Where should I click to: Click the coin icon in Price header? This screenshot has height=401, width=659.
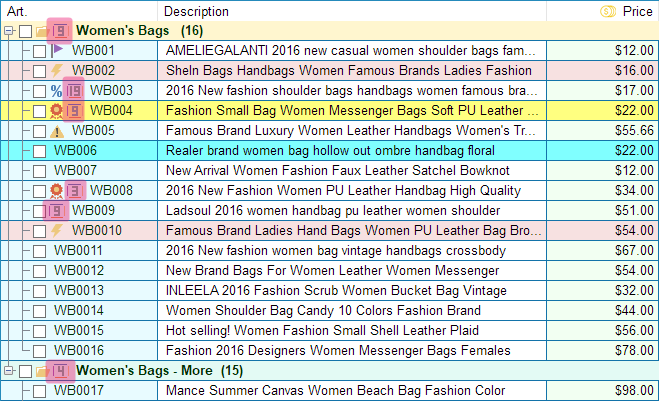point(606,11)
